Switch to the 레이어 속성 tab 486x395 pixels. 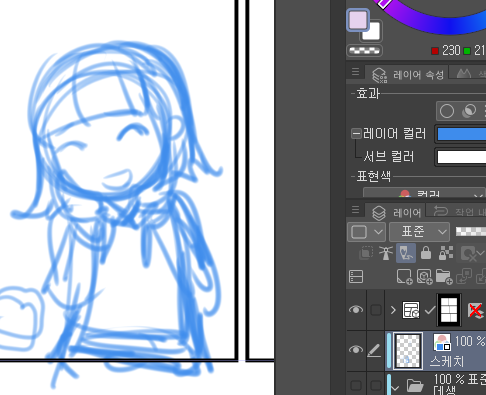(408, 74)
